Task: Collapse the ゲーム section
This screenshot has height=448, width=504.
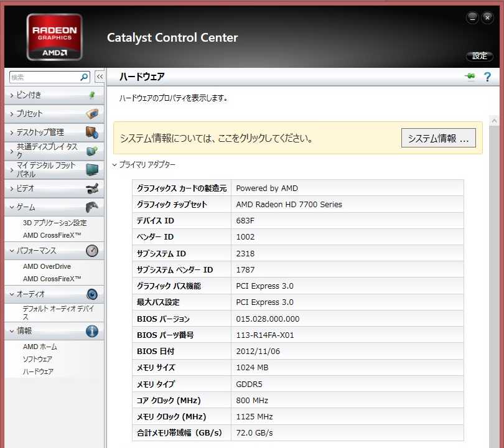Action: click(x=54, y=207)
